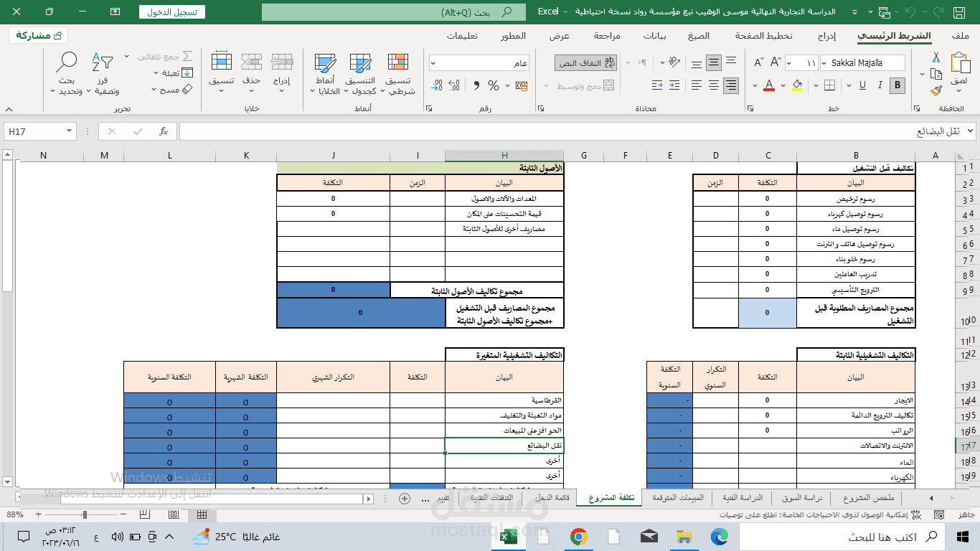980x551 pixels.
Task: Open Sort & Filter (فرز وتصفية)
Action: coord(103,74)
